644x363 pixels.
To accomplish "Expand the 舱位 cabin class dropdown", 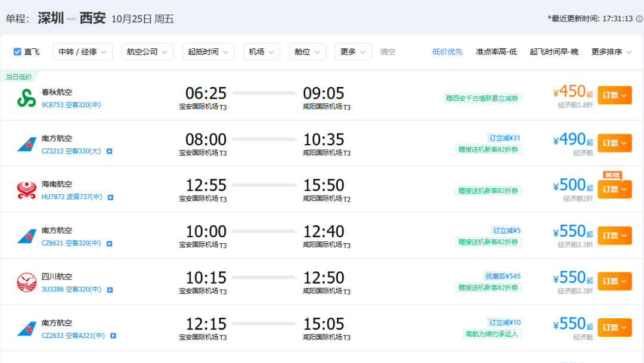I will [307, 52].
